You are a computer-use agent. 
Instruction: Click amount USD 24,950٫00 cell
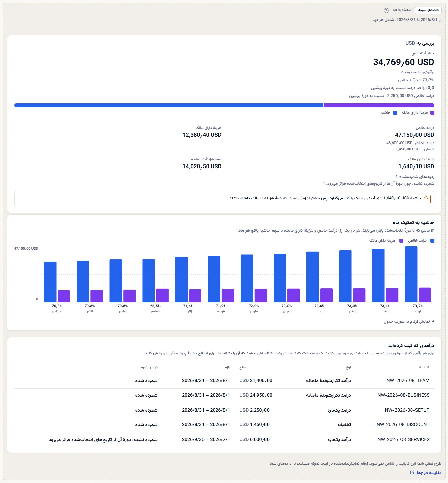[x=256, y=395]
